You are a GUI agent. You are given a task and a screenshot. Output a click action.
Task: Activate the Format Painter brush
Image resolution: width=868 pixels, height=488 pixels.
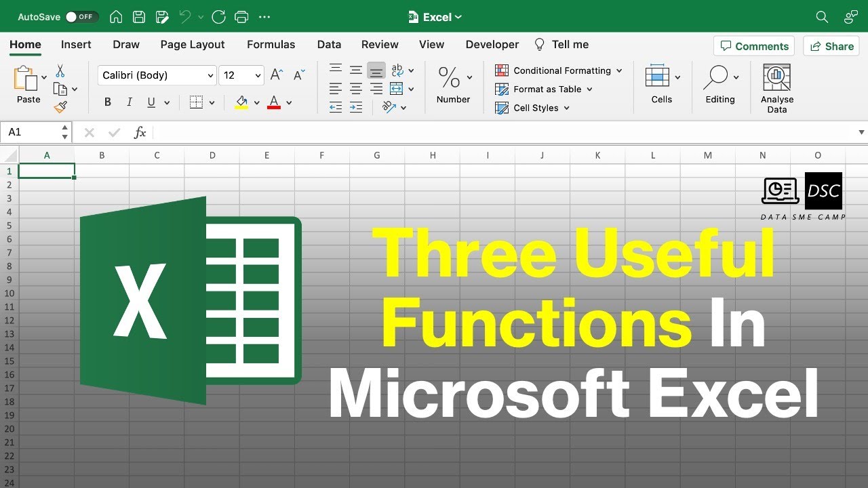coord(60,107)
